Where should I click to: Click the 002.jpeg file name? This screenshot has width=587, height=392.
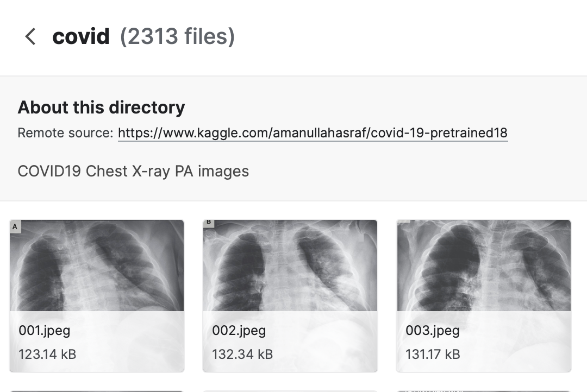239,331
